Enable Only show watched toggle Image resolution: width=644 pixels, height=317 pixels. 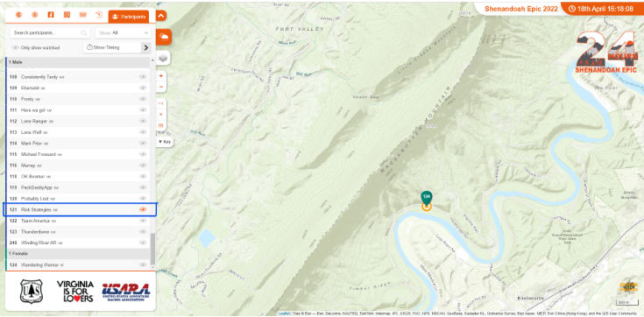point(16,47)
